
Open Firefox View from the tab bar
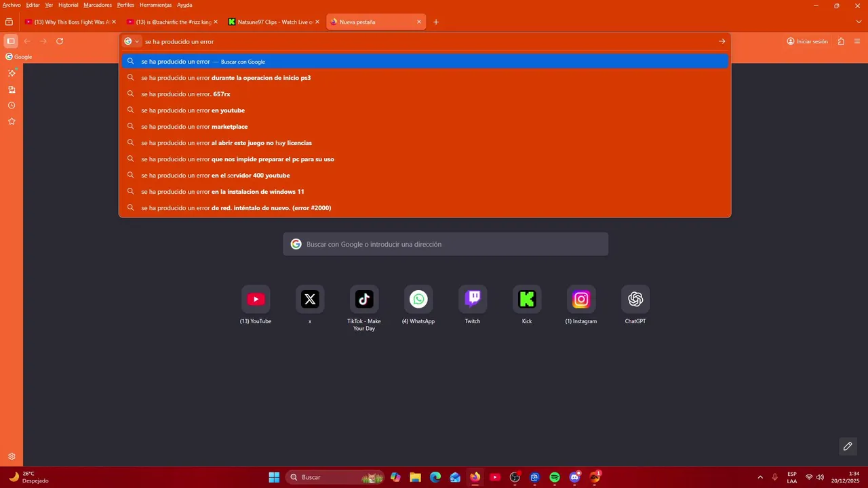coord(9,22)
